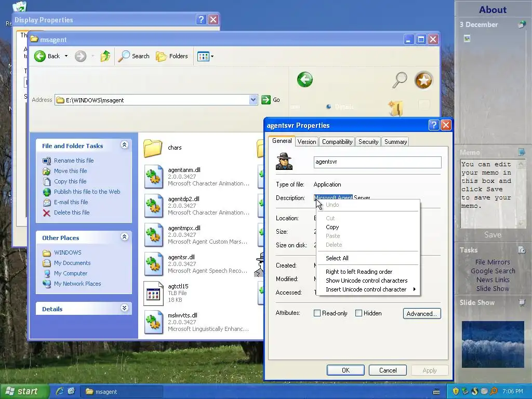Click Save under the Memo box
This screenshot has width=532, height=399.
tap(493, 235)
